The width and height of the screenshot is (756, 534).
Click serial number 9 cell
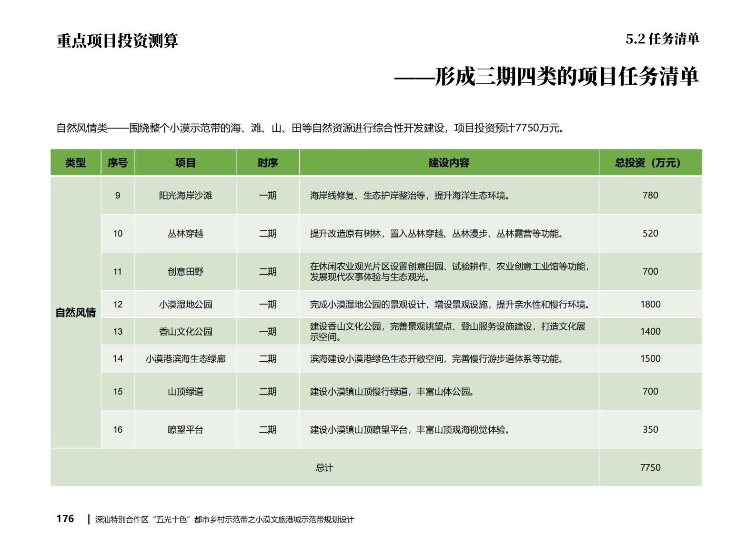(x=118, y=196)
